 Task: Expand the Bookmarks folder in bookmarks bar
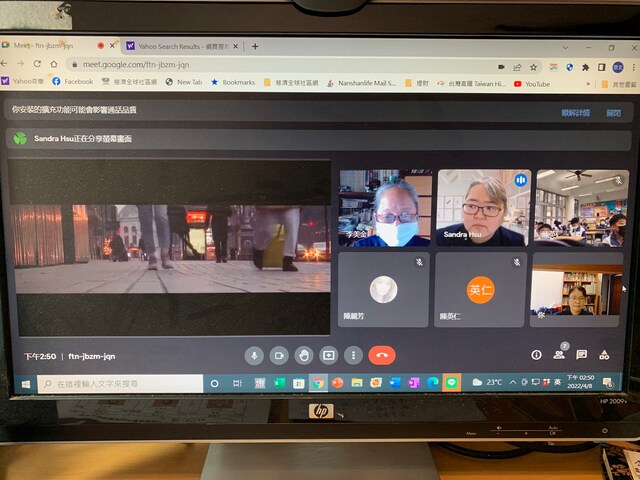232,82
